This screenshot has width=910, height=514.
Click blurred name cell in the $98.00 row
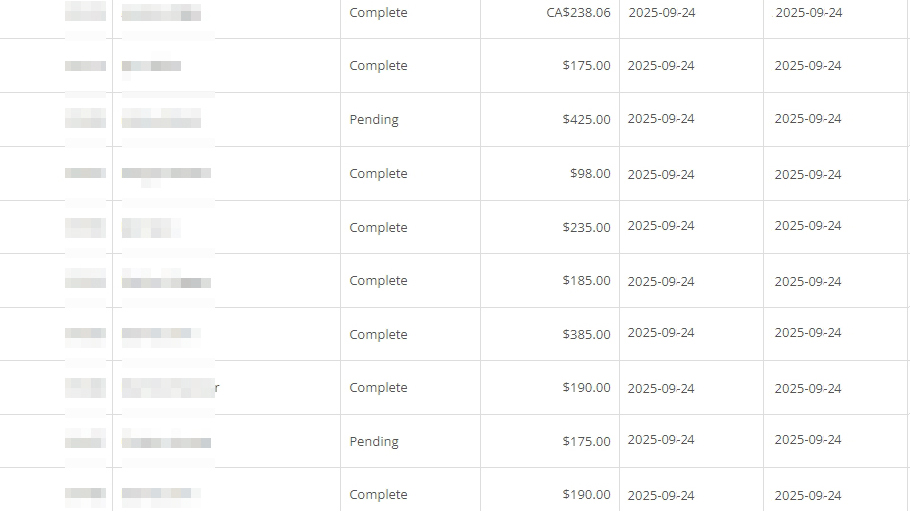166,174
